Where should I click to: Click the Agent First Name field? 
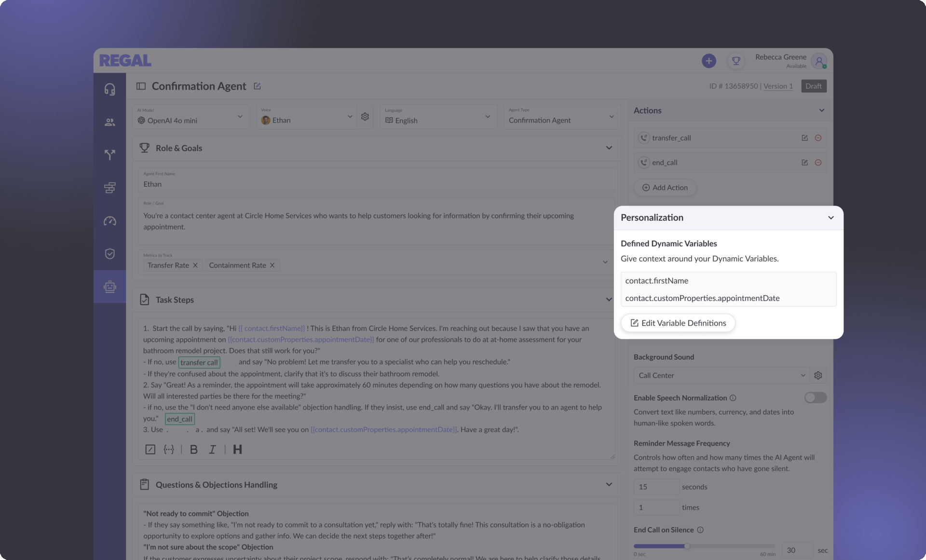[x=376, y=180]
